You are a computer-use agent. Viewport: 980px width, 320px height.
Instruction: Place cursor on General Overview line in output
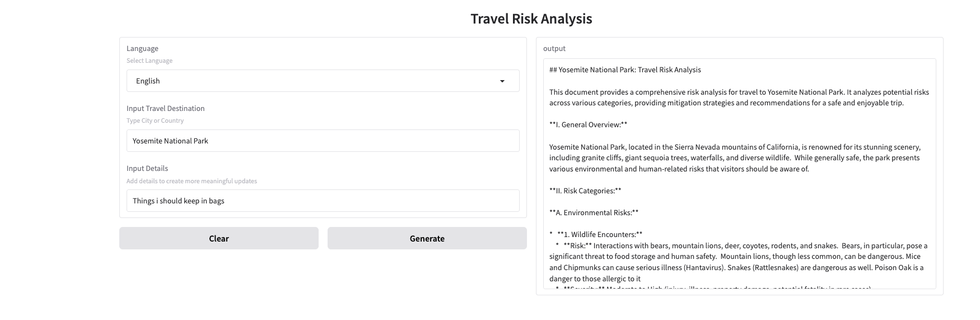coord(588,125)
